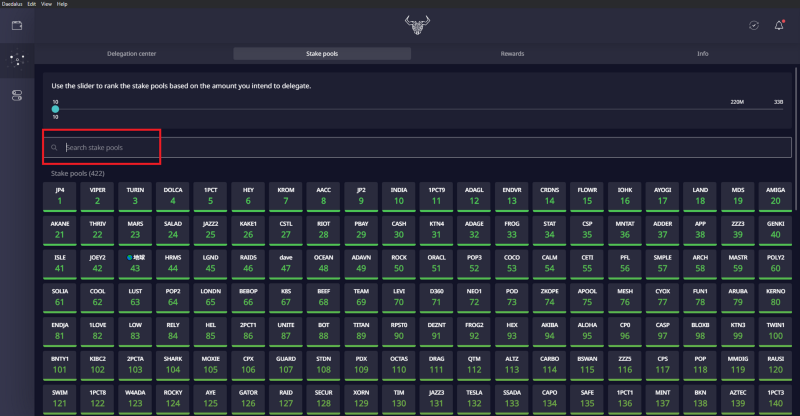Viewport: 800px width, 416px height.
Task: Choose the COCO pool ranked 53
Action: [512, 264]
